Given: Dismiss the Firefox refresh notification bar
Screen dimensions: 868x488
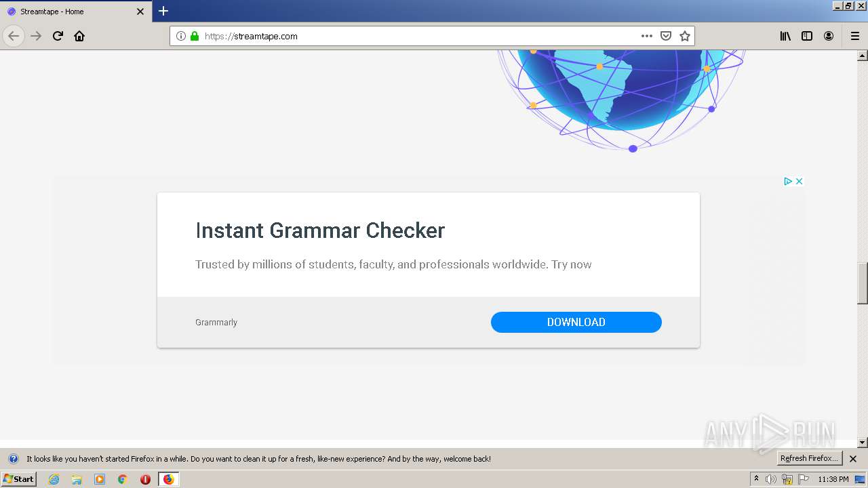Looking at the screenshot, I should pyautogui.click(x=853, y=459).
